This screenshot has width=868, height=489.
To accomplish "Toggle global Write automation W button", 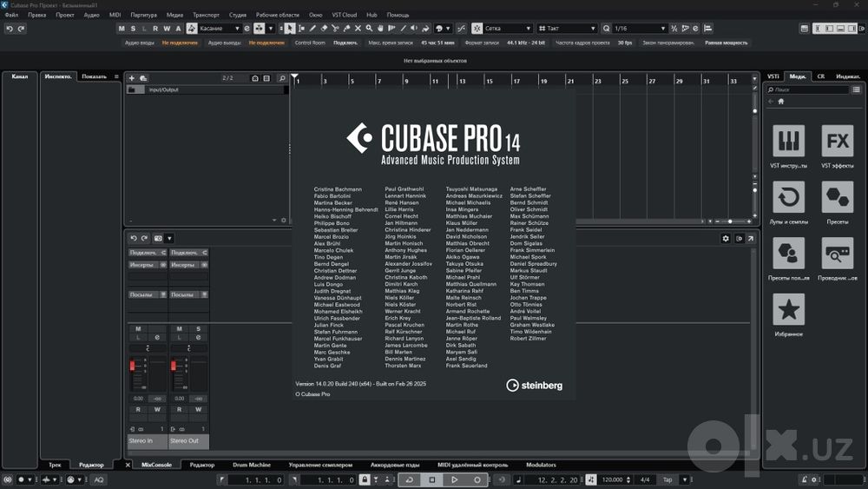I will click(167, 29).
